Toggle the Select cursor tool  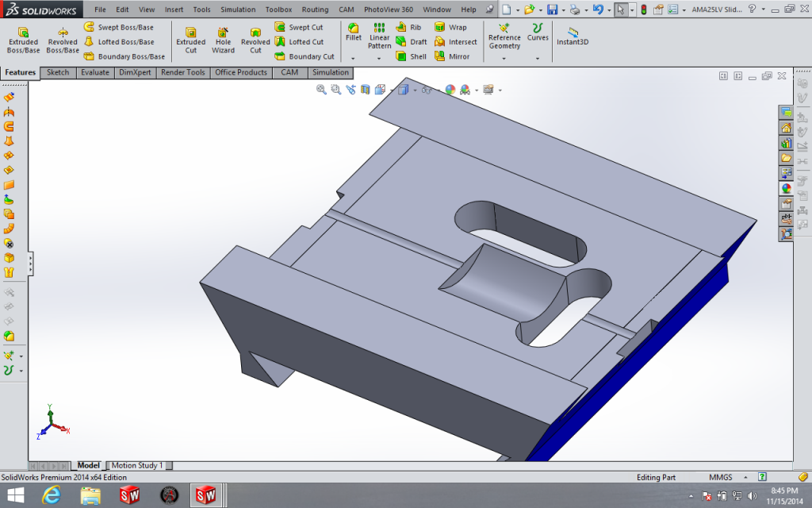pos(620,10)
